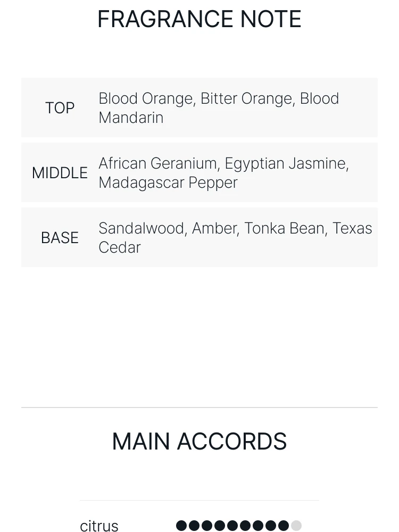Image resolution: width=399 pixels, height=532 pixels.
Task: Click the MAIN ACCORDS heading
Action: (199, 442)
